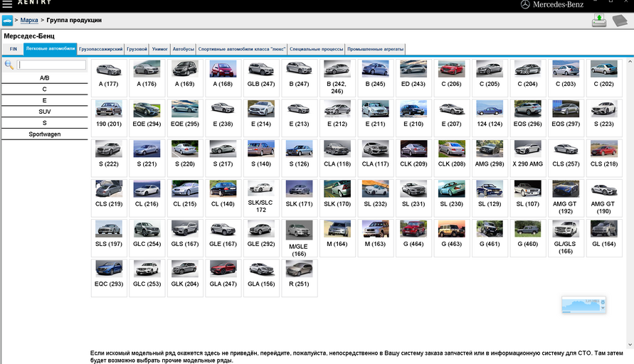634x364 pixels.
Task: Select the CLK (209) model
Action: 413,158
